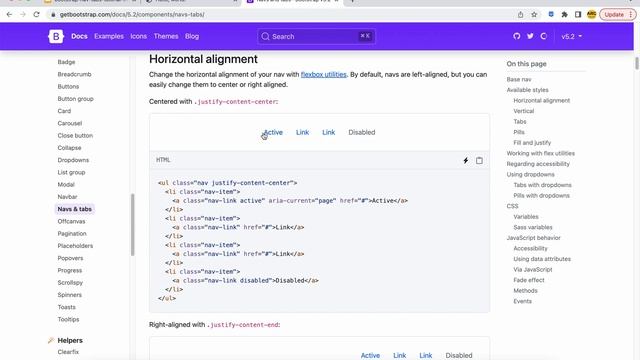
Task: Copy the code snippet to clipboard
Action: click(x=479, y=160)
